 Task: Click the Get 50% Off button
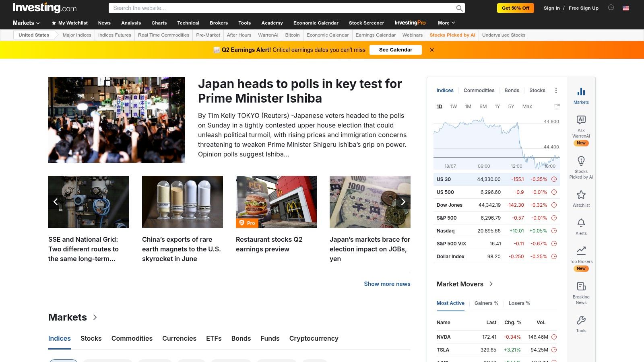(515, 8)
